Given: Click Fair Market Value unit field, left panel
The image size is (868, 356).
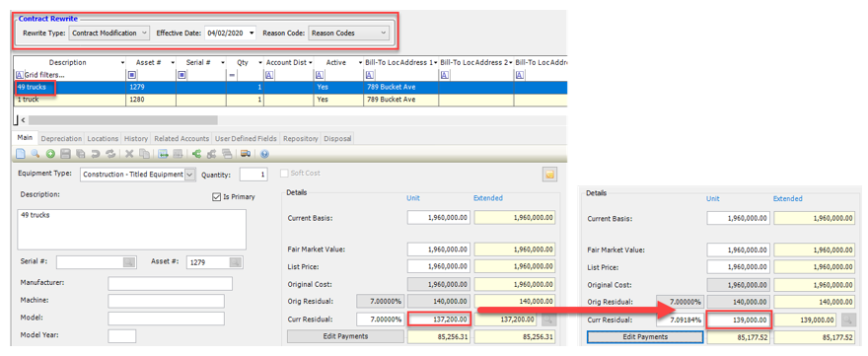Looking at the screenshot, I should coord(439,249).
